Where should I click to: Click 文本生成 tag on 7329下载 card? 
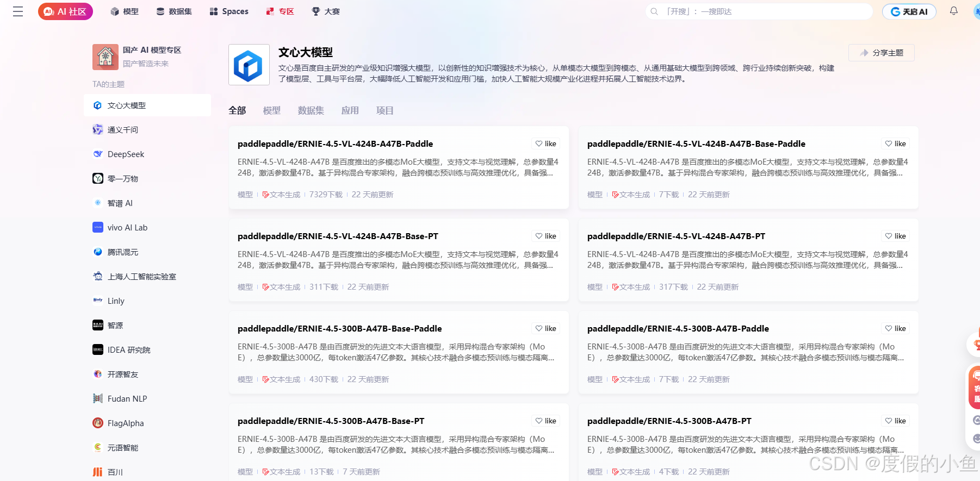pyautogui.click(x=281, y=195)
